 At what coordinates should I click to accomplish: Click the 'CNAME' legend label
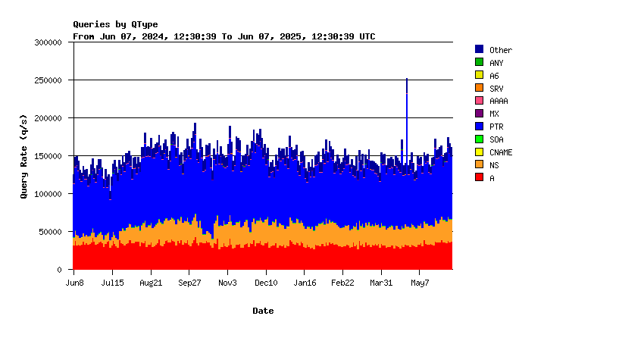pos(501,152)
